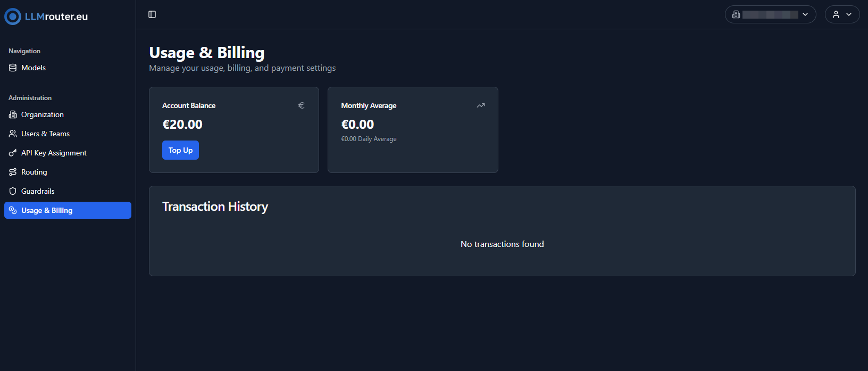Image resolution: width=868 pixels, height=371 pixels.
Task: Open API Key Assignment link
Action: [x=54, y=153]
